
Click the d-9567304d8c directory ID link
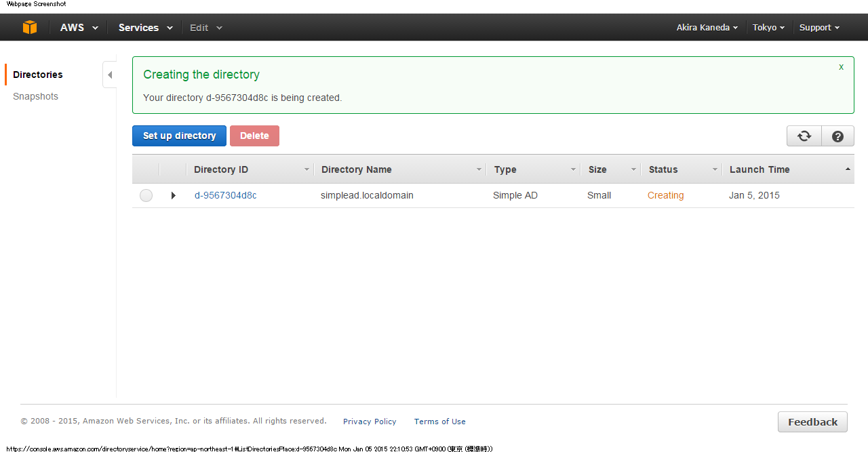tap(225, 195)
